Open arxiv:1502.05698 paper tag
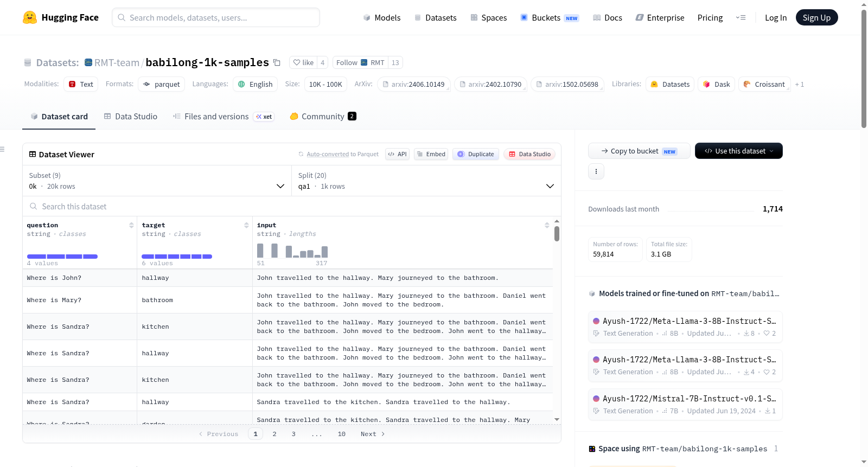This screenshot has height=467, width=868. coord(567,84)
